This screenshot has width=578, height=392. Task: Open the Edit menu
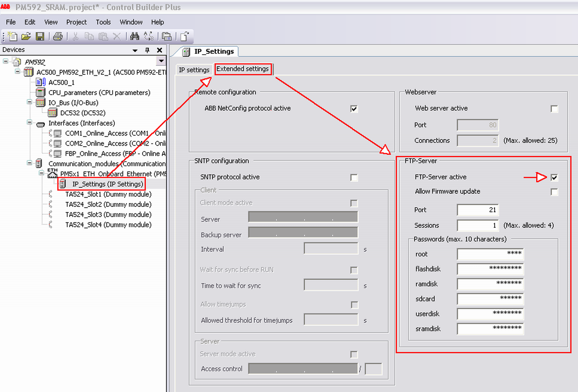[x=30, y=22]
